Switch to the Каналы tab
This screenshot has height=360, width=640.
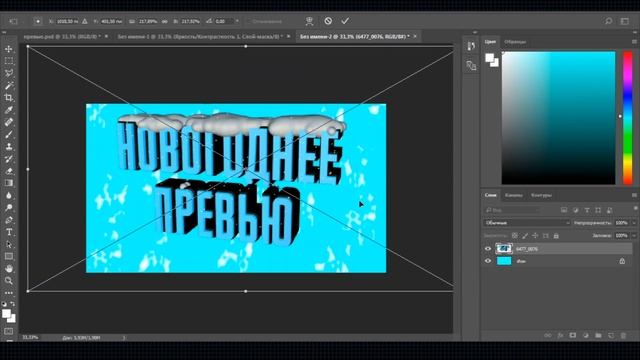(x=513, y=195)
